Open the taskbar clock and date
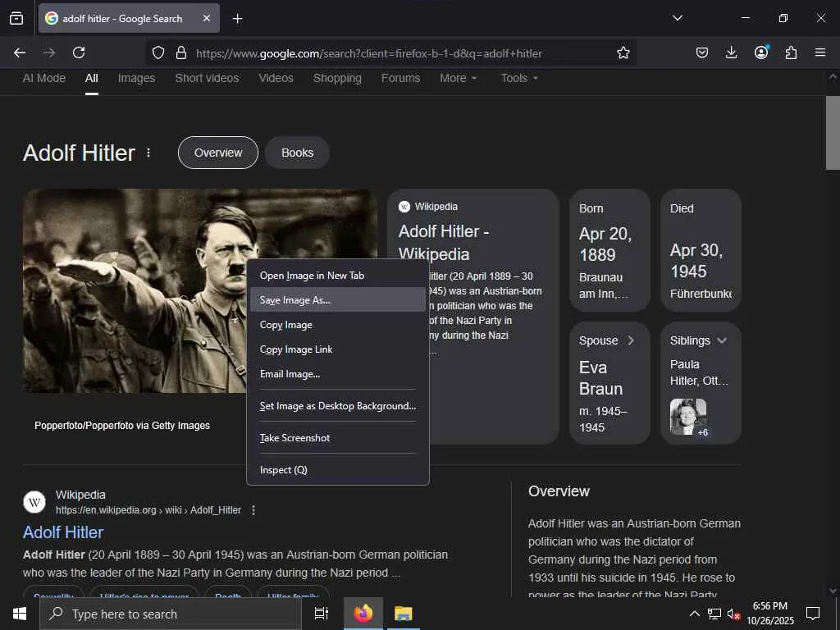 tap(769, 614)
